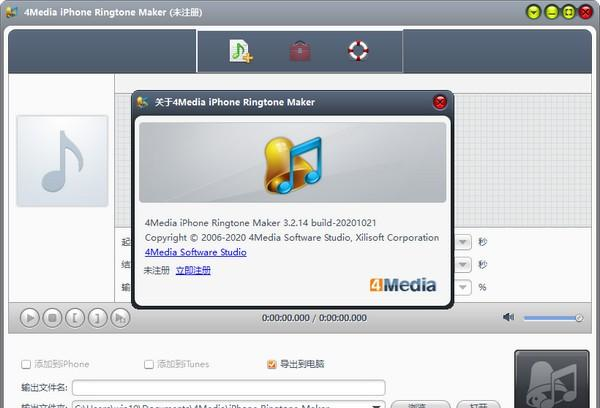
Task: Click the large bell Start Converting button
Action: click(x=552, y=379)
